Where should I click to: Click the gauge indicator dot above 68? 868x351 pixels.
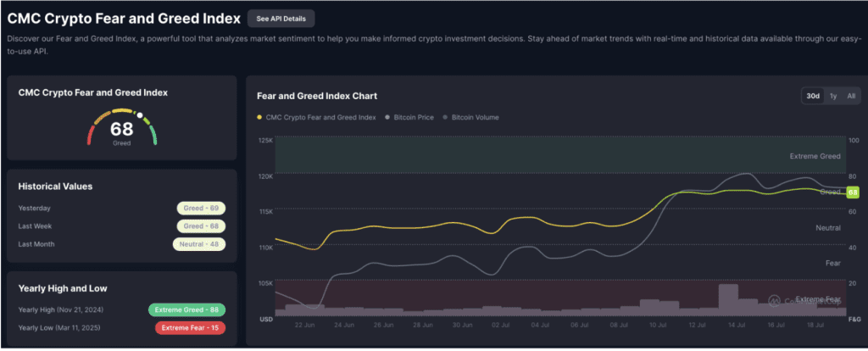[140, 115]
